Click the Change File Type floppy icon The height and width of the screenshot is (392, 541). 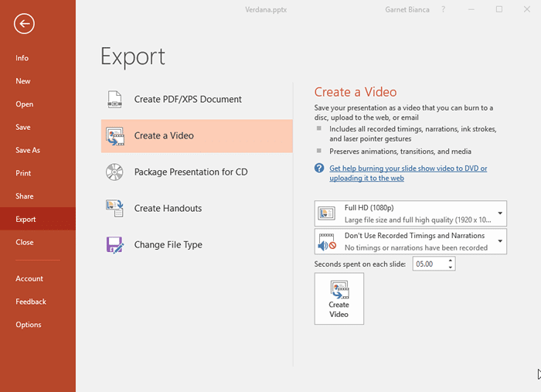click(115, 245)
